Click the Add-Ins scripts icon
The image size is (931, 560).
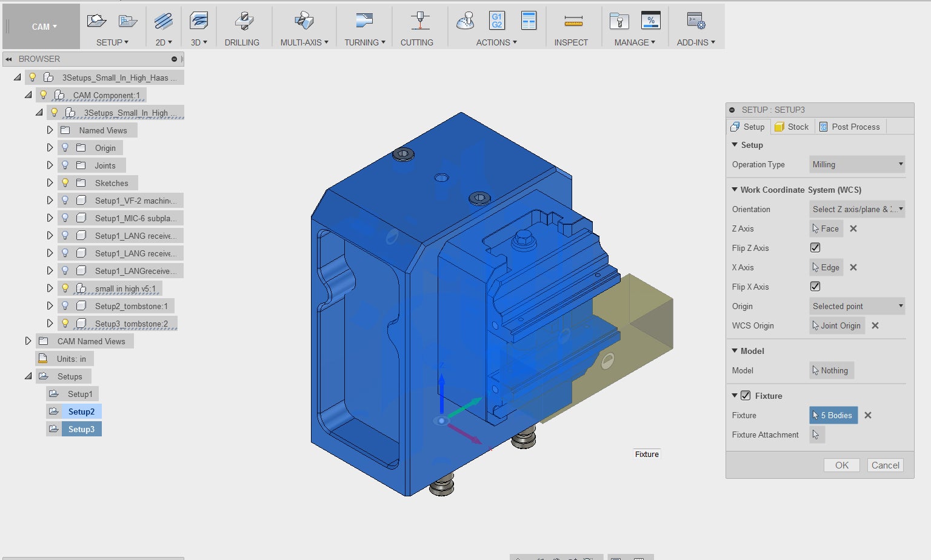695,21
